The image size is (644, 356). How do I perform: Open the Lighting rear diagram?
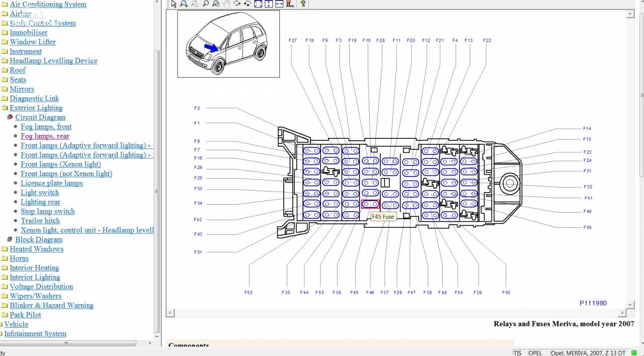pyautogui.click(x=40, y=202)
